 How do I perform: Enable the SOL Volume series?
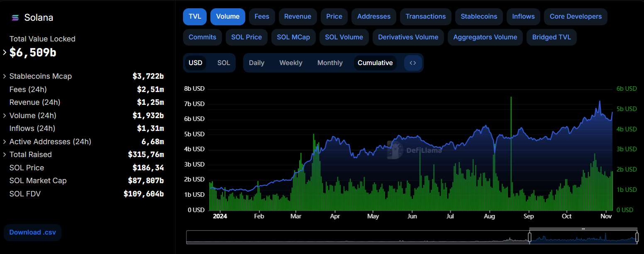(344, 37)
